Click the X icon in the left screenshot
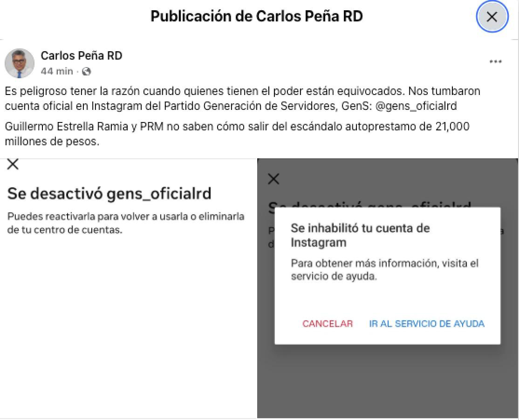This screenshot has height=420, width=519. click(x=13, y=164)
